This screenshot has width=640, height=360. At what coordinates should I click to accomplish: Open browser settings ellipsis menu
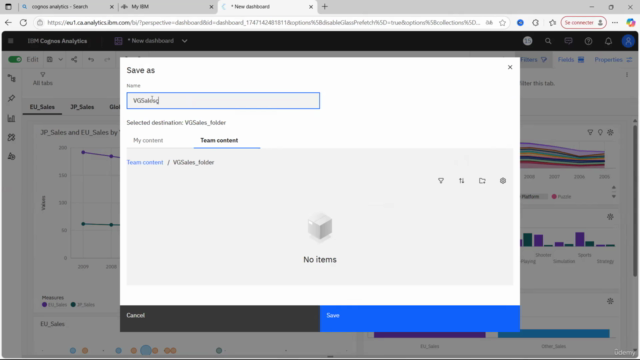click(615, 23)
